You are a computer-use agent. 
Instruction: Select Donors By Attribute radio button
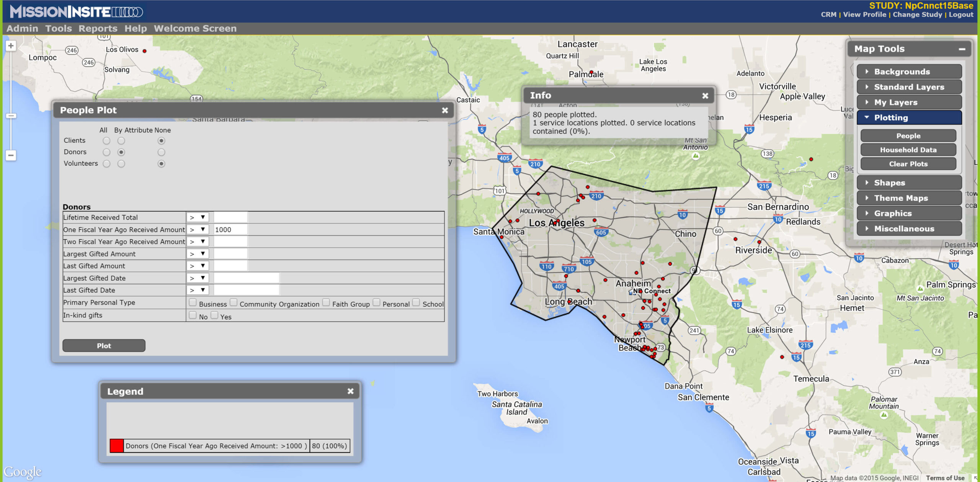click(x=121, y=152)
